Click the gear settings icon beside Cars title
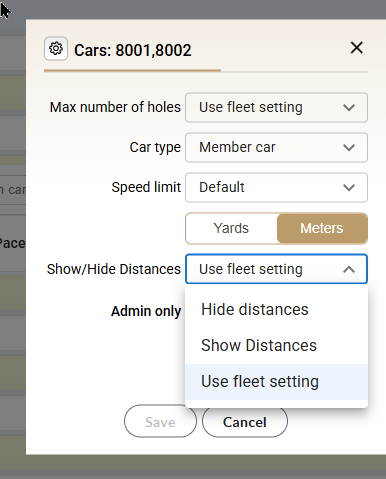This screenshot has height=479, width=386. [56, 49]
